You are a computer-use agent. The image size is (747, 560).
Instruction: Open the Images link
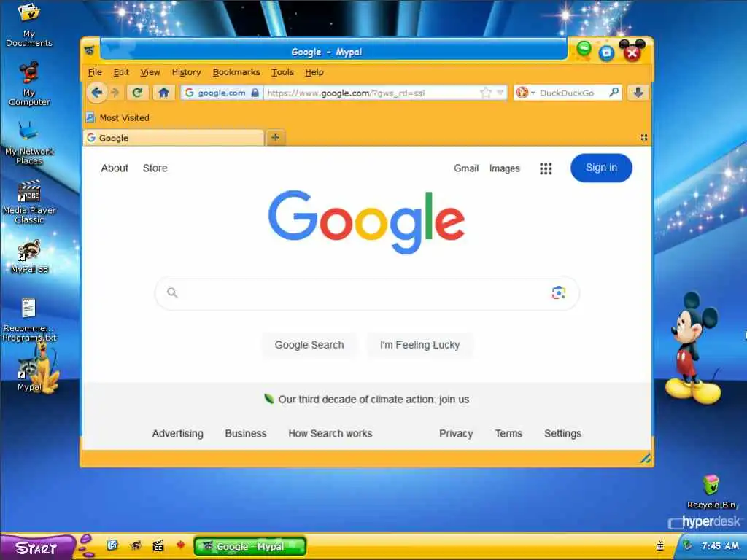coord(505,168)
